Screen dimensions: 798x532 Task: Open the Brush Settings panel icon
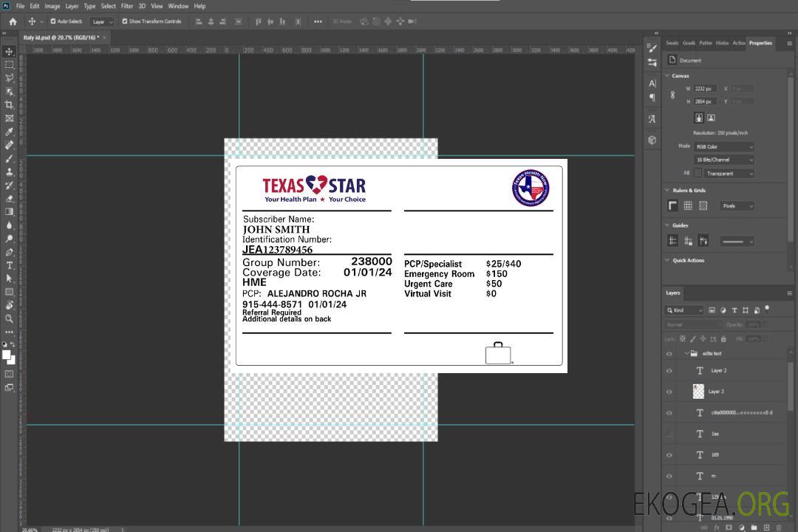point(652,47)
